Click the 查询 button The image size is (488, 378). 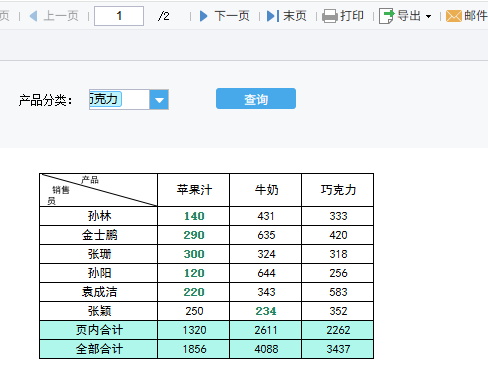click(x=256, y=99)
